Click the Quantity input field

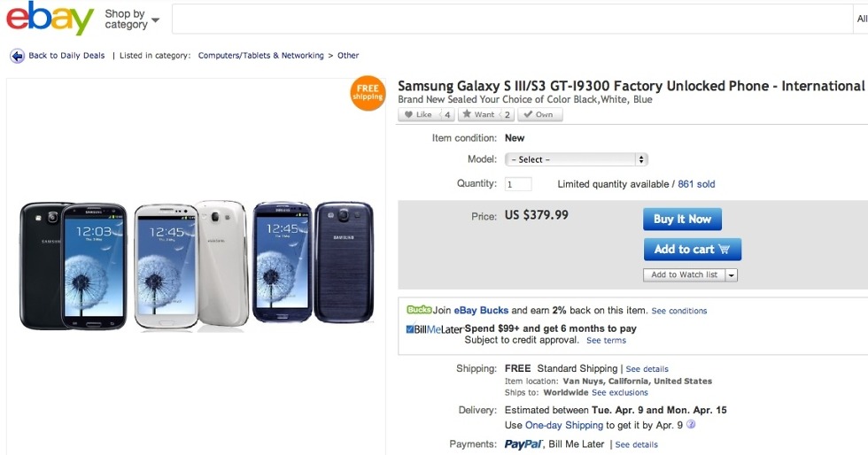(x=518, y=184)
